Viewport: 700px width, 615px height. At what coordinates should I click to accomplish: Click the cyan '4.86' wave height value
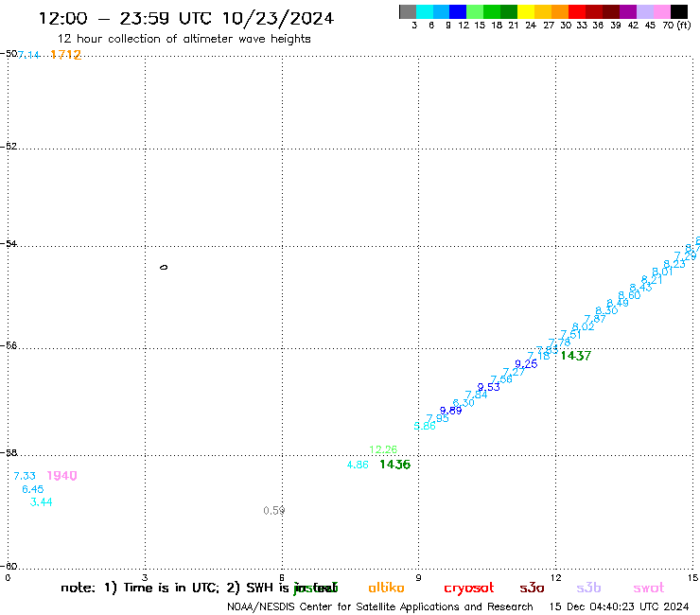click(358, 465)
